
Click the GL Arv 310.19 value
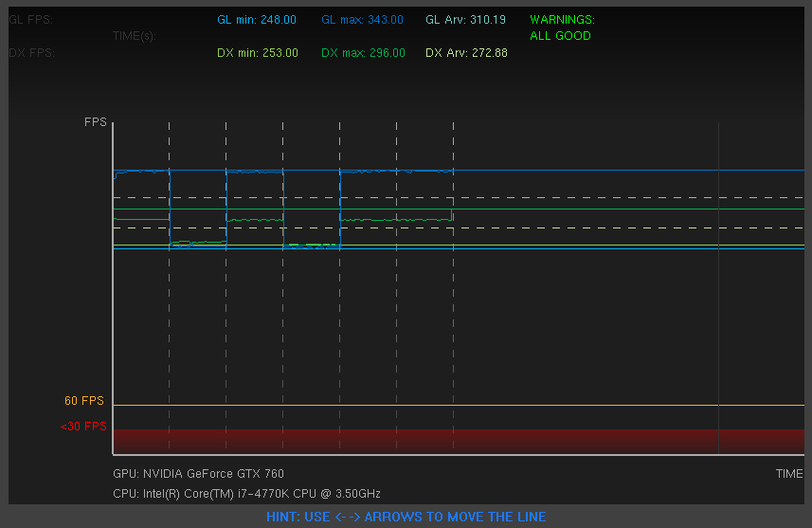(x=465, y=20)
